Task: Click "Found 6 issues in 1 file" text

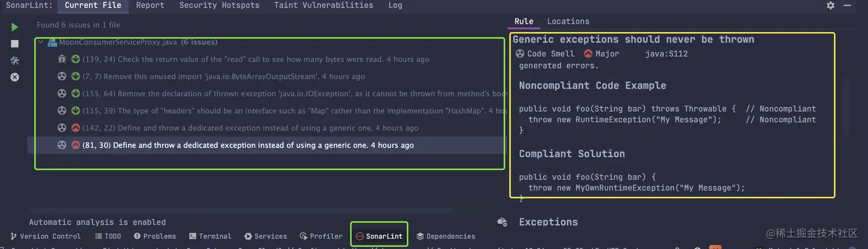Action: [x=79, y=25]
